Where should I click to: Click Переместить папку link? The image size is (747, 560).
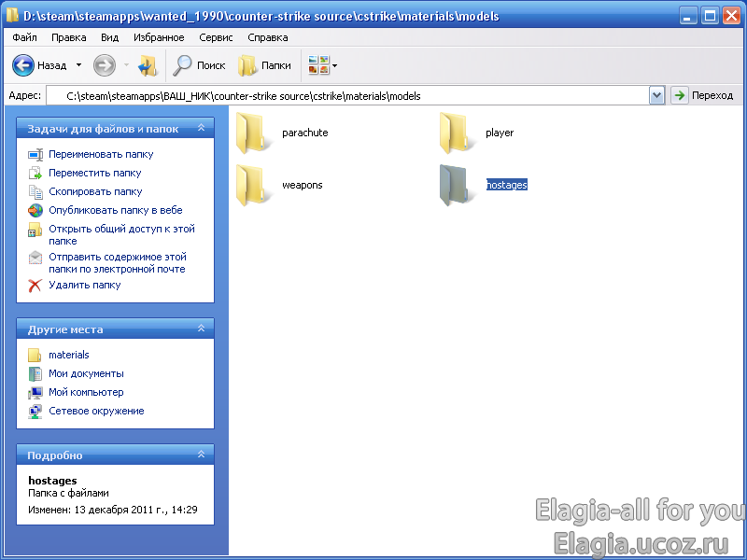[x=95, y=173]
